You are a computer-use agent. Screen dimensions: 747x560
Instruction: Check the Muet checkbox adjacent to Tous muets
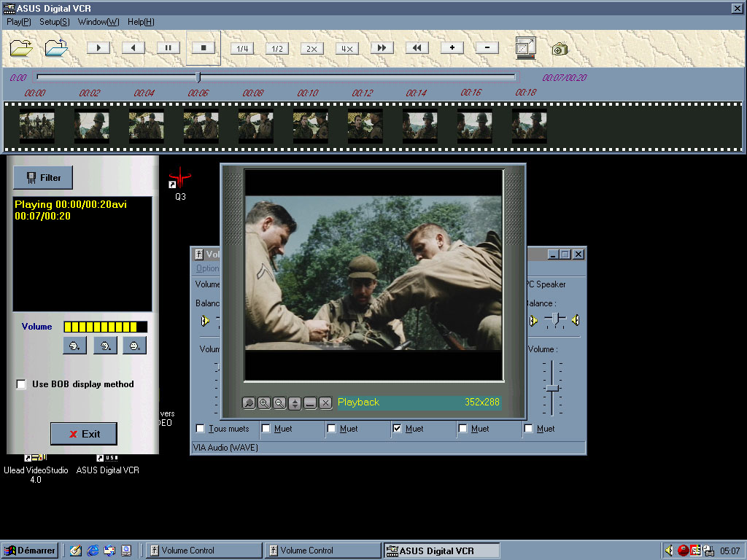(x=266, y=429)
